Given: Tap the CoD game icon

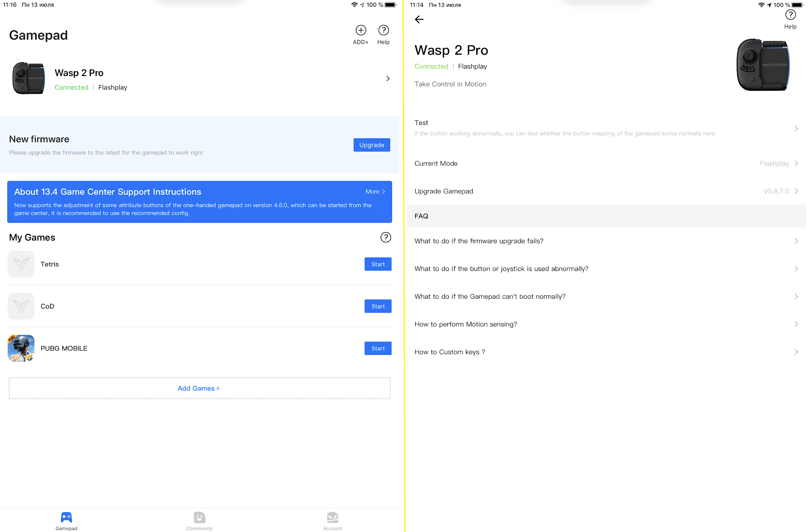Looking at the screenshot, I should point(21,306).
